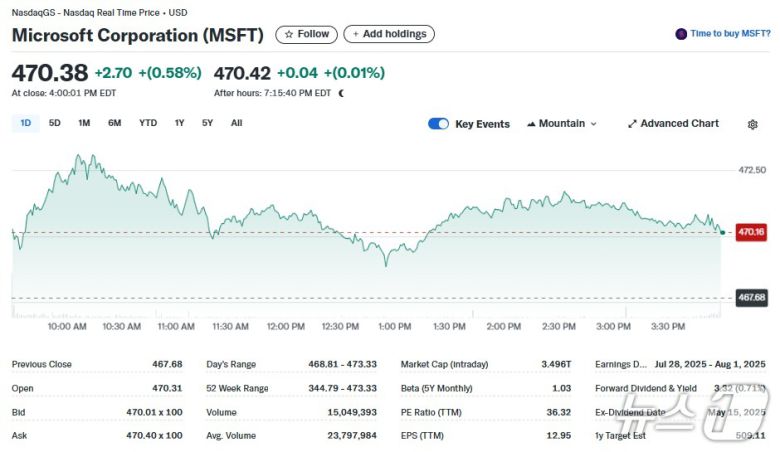Click the after-hours moon icon
The height and width of the screenshot is (452, 780).
[341, 93]
